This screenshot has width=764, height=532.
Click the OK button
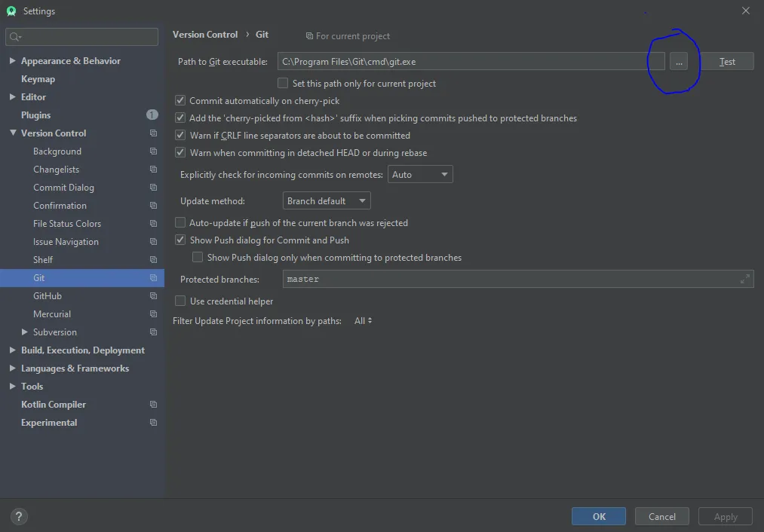click(598, 516)
